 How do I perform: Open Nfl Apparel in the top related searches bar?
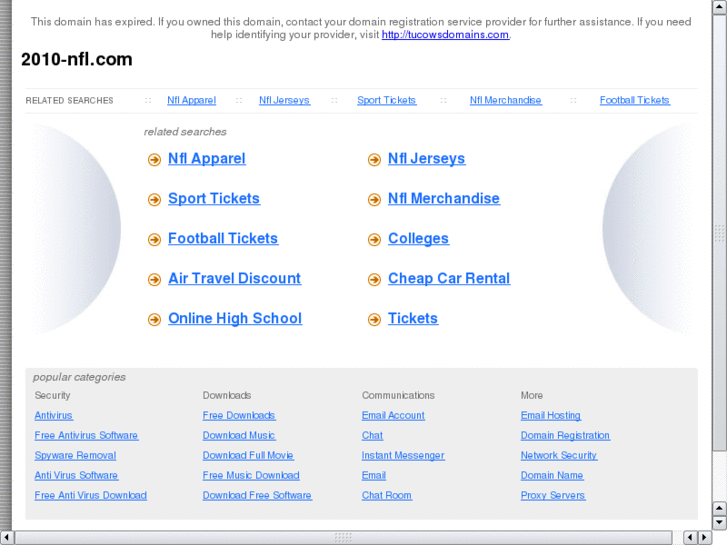pos(191,100)
